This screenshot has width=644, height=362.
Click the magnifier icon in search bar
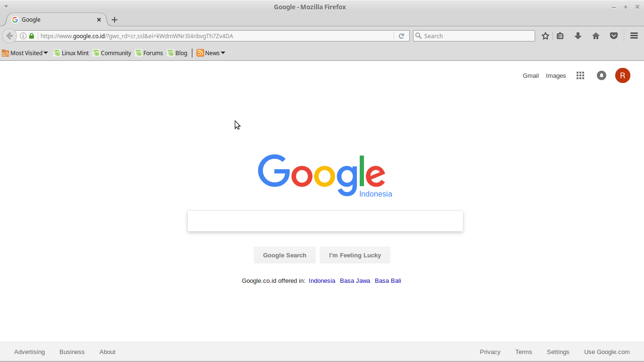click(418, 36)
